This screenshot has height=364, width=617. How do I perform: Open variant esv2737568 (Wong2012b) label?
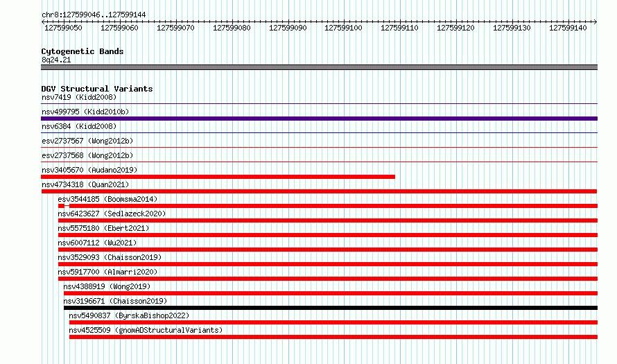click(87, 155)
